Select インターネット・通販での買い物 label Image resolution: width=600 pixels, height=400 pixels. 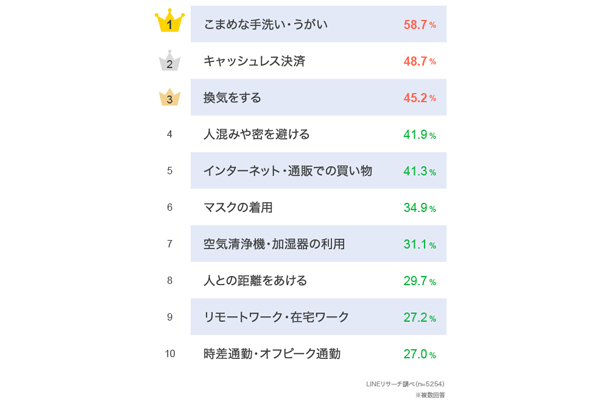click(287, 171)
